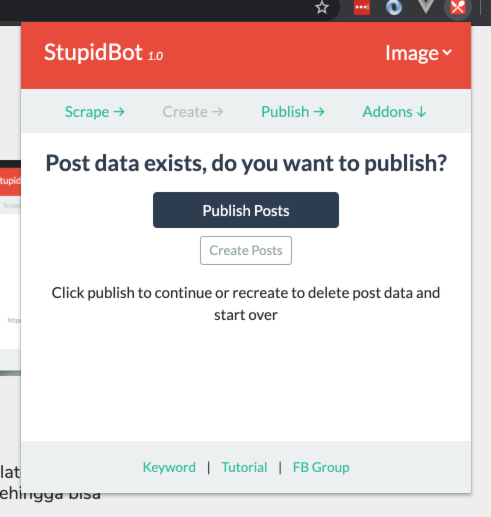The width and height of the screenshot is (491, 517).
Task: Open the Tutorial footer link
Action: (244, 467)
